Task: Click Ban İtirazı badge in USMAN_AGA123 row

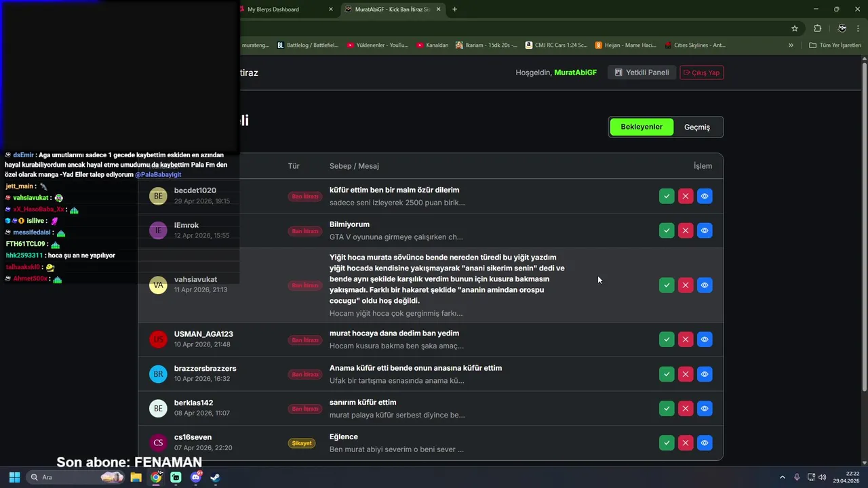Action: pos(305,340)
